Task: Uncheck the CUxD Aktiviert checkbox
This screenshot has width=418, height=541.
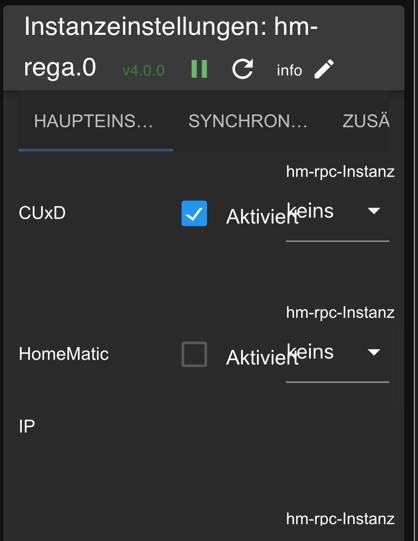Action: 194,213
